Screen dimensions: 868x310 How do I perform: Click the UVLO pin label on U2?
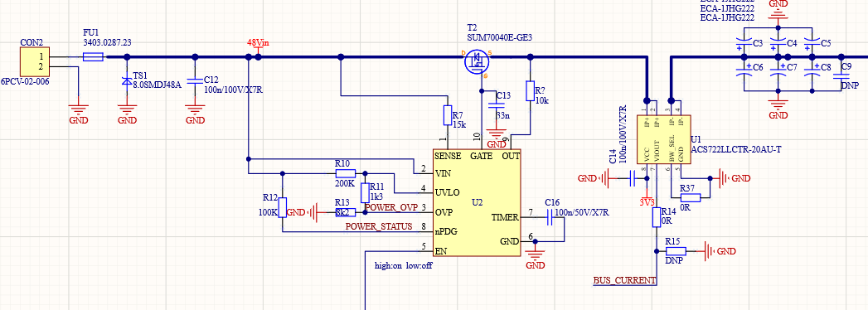[x=448, y=192]
